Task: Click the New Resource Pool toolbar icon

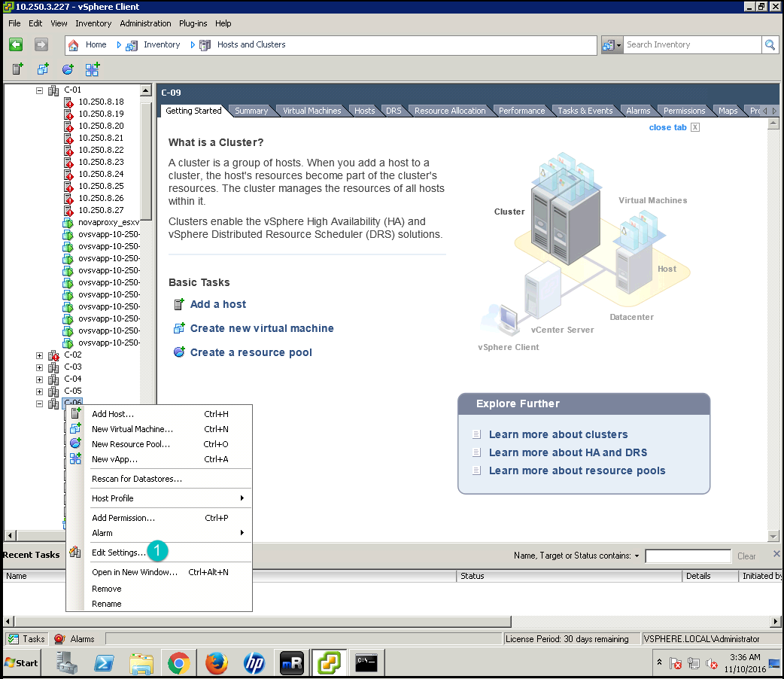Action: (68, 69)
